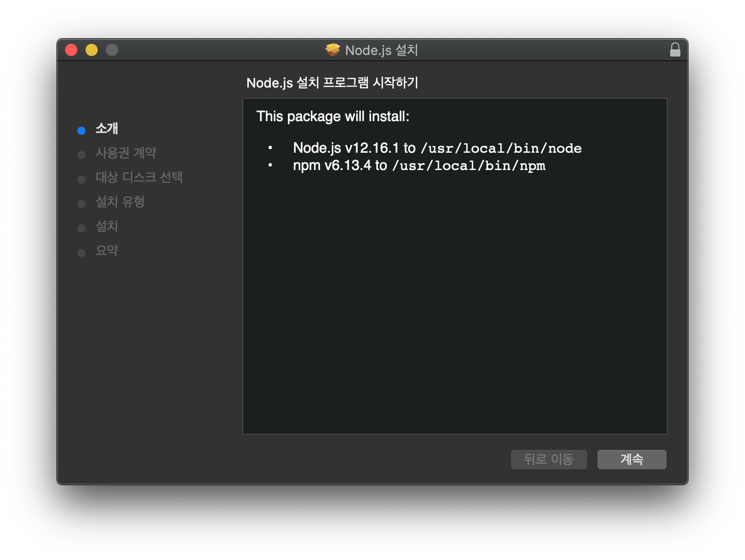Click the 계속 (Continue) button
Image resolution: width=745 pixels, height=560 pixels.
[632, 459]
